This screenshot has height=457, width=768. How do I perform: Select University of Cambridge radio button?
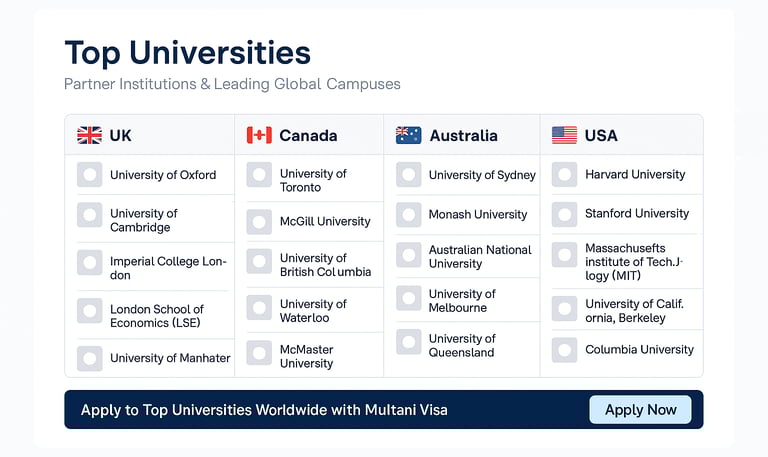click(90, 215)
